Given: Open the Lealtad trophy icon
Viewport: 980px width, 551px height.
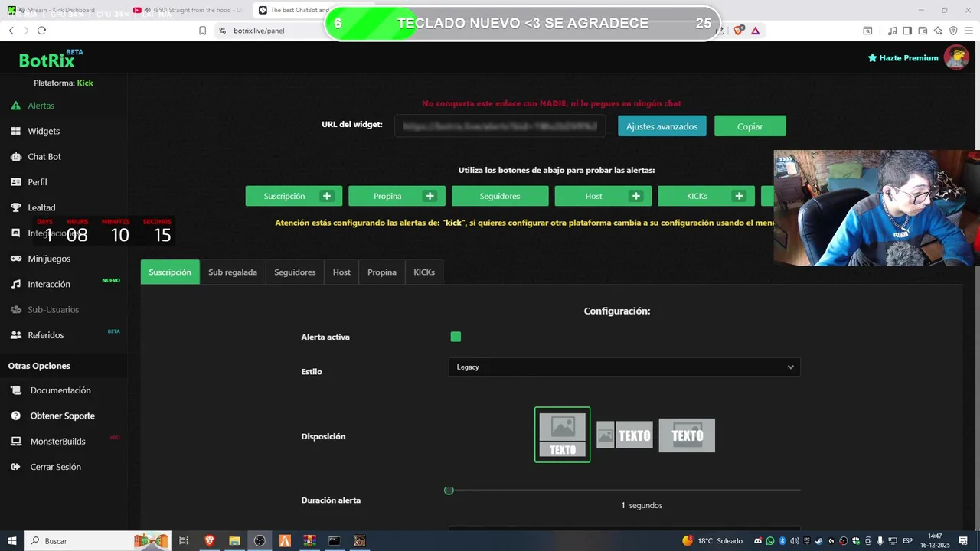Looking at the screenshot, I should (15, 207).
